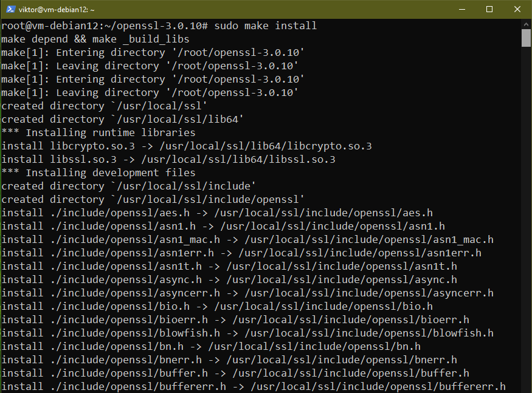Click the minimize button
The image size is (532, 393).
[x=461, y=9]
